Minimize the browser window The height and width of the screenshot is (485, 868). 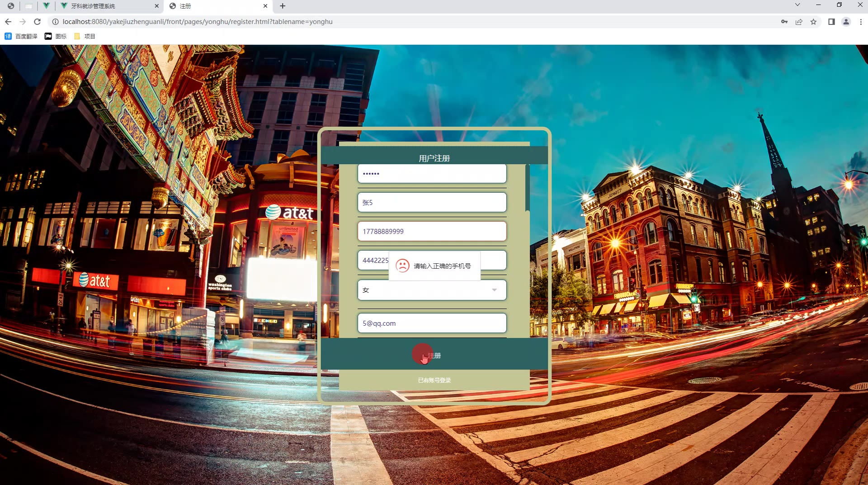pos(818,5)
